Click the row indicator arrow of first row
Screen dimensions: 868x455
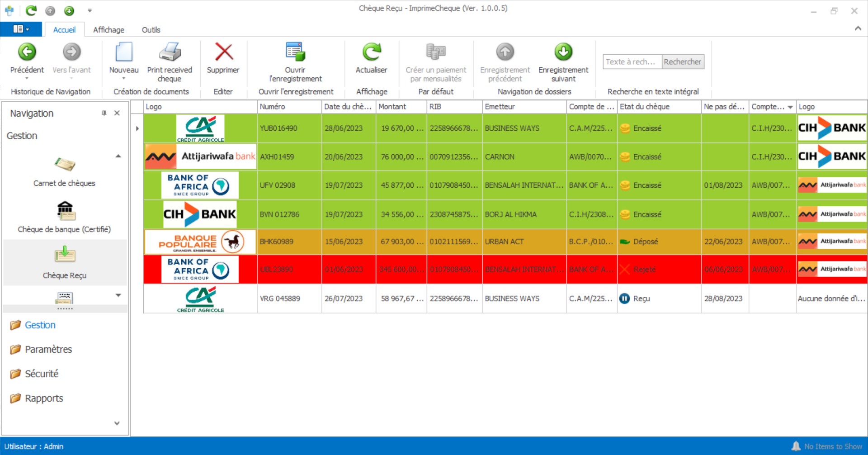point(137,128)
